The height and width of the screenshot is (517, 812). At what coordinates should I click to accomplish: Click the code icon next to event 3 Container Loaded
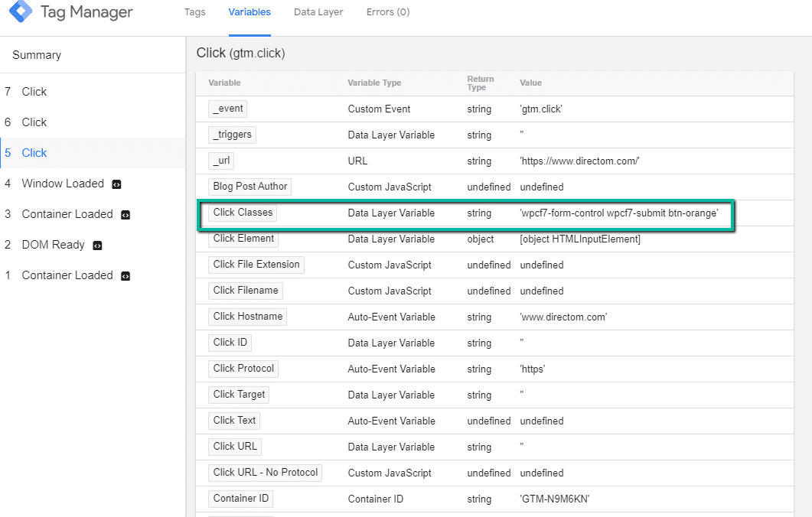[x=126, y=214]
